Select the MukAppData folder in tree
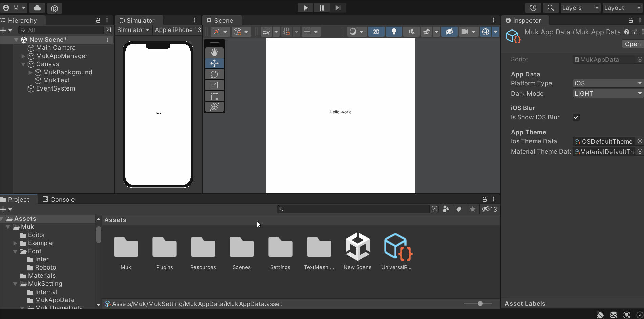644x319 pixels. pyautogui.click(x=54, y=300)
